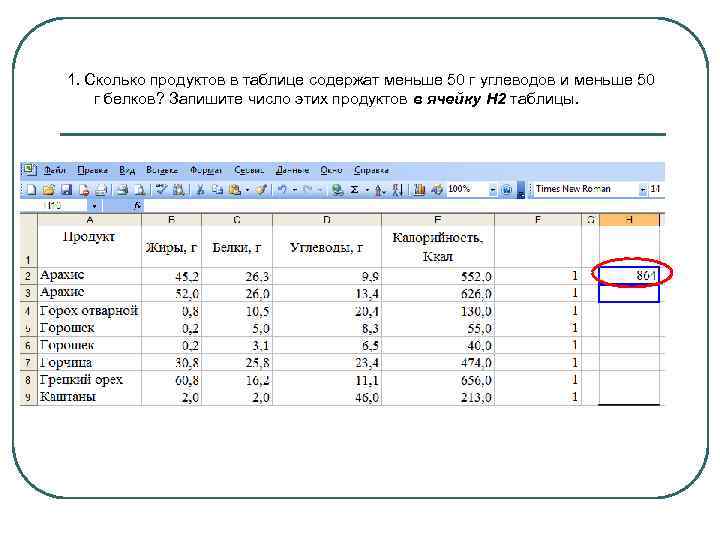This screenshot has width=720, height=540.
Task: Expand the AutoSum functions dropdown
Action: click(367, 190)
